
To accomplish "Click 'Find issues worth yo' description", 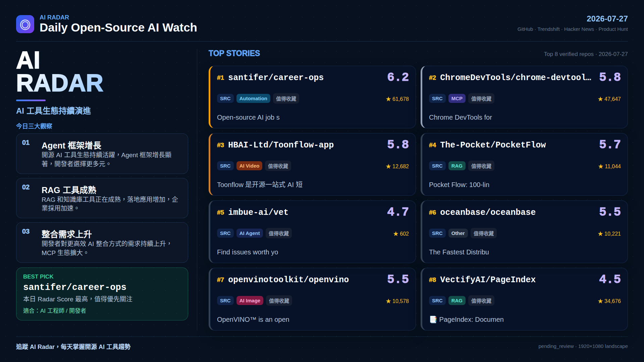I will [x=248, y=252].
